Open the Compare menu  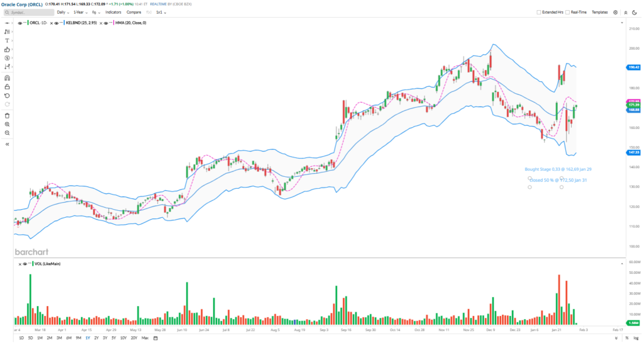133,12
